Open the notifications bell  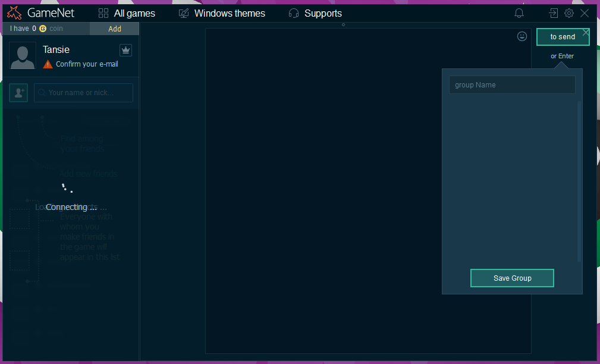pos(519,13)
